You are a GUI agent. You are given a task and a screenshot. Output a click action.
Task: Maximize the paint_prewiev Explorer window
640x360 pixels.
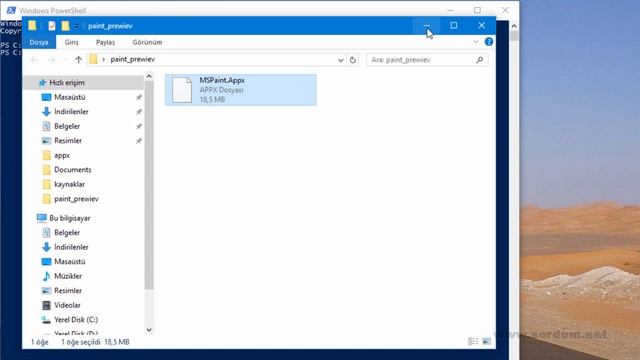pyautogui.click(x=453, y=25)
